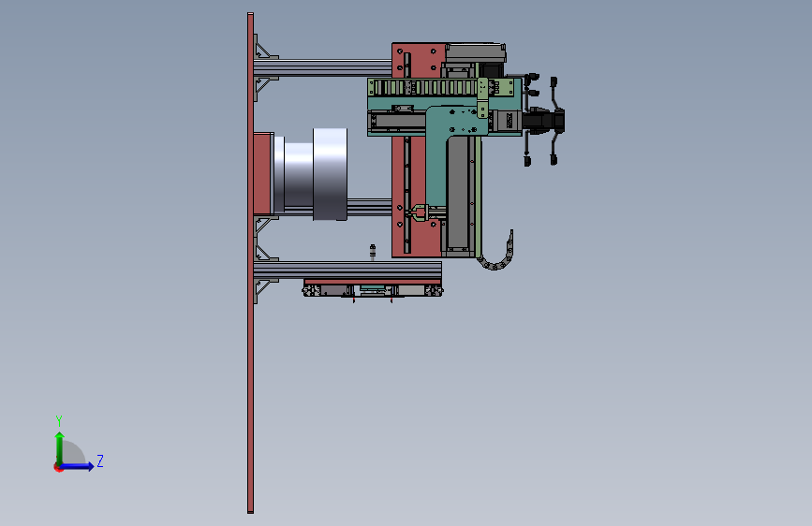
Task: Select the tall red vertical mounting plate
Action: (x=251, y=263)
